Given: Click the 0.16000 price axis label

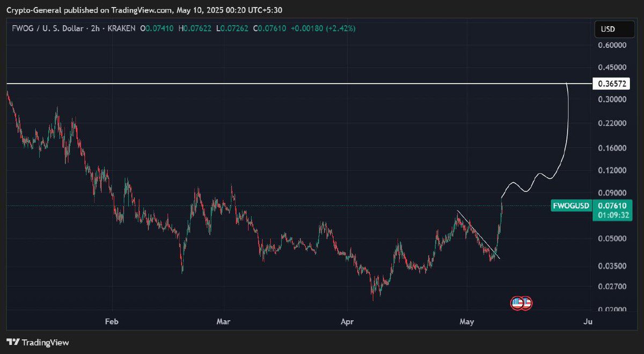Looking at the screenshot, I should (611, 148).
